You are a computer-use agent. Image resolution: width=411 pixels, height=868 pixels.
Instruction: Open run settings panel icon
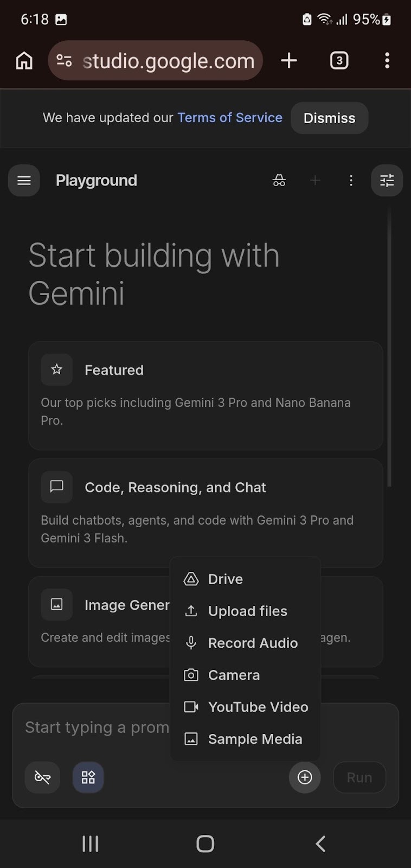coord(387,181)
